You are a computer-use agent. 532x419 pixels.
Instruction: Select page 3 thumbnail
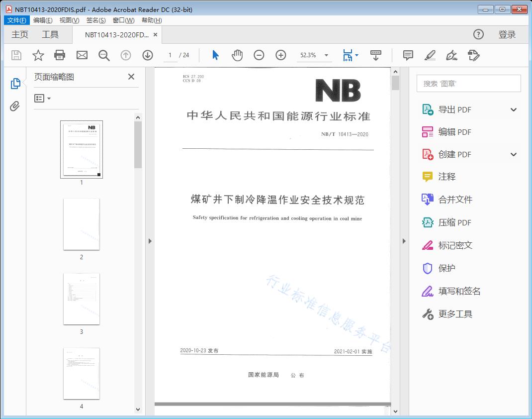82,299
